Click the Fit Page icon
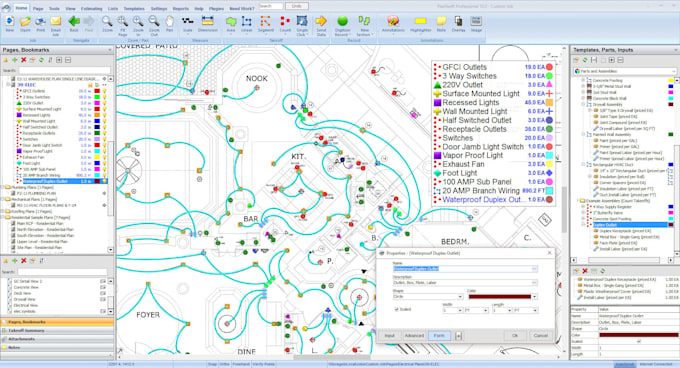 (x=123, y=21)
